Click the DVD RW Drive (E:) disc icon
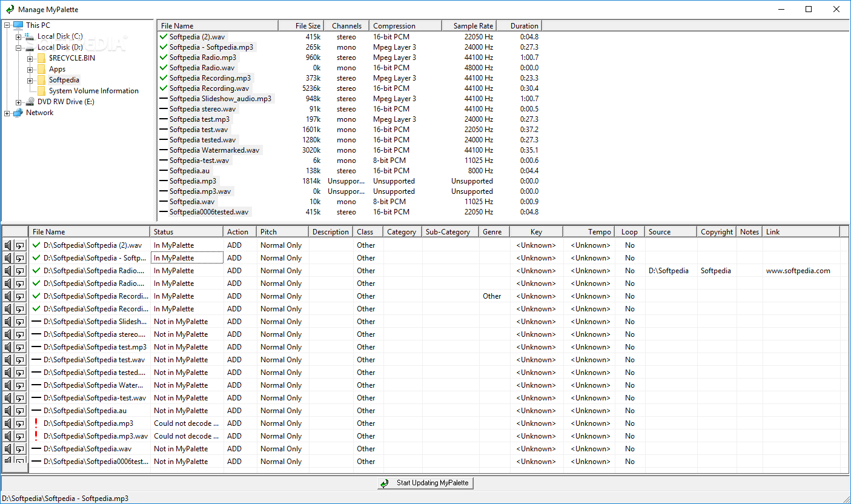The image size is (851, 504). pos(29,102)
